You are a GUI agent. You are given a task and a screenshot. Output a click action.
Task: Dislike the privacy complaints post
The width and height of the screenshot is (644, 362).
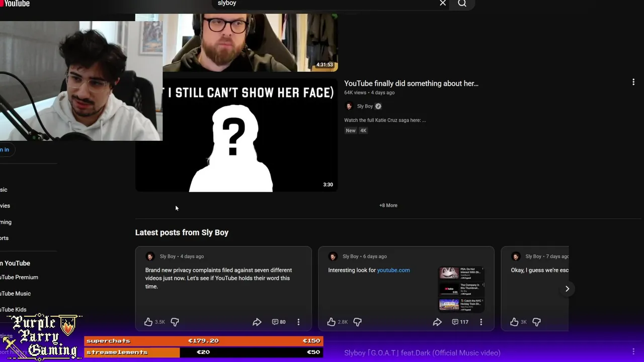(x=175, y=322)
